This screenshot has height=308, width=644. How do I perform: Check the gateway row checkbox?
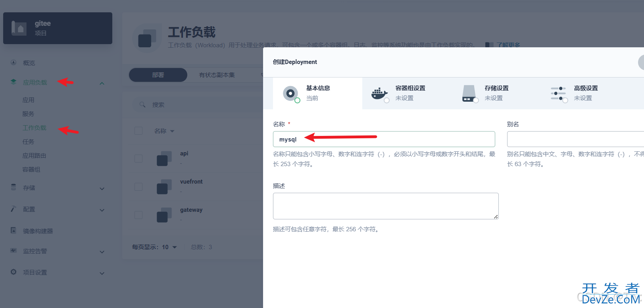pos(138,215)
